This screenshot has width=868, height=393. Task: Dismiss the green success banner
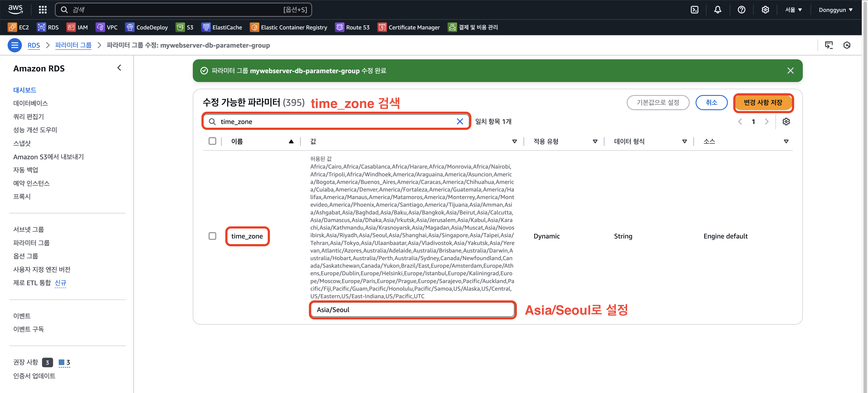(x=790, y=71)
